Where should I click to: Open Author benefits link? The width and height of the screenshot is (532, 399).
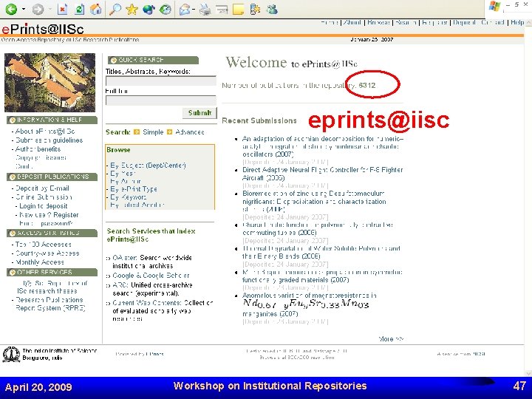click(38, 149)
